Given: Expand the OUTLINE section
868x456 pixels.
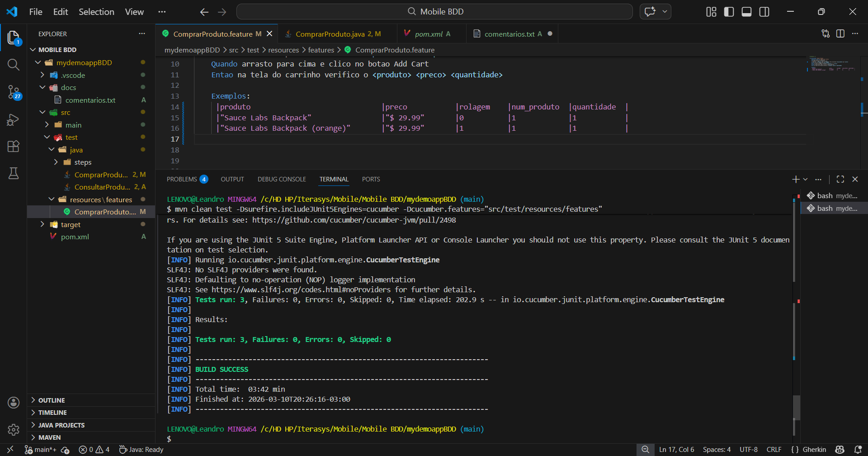Looking at the screenshot, I should tap(91, 400).
